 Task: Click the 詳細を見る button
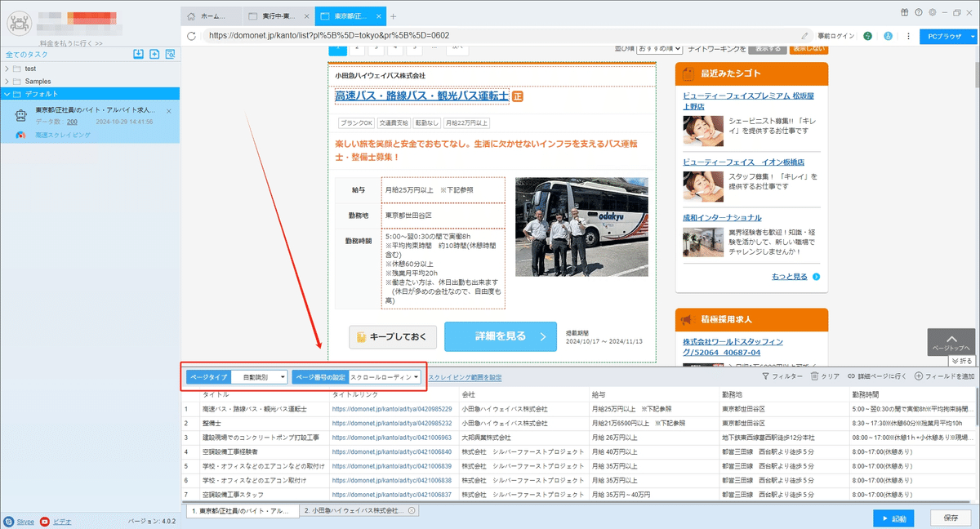click(x=501, y=336)
